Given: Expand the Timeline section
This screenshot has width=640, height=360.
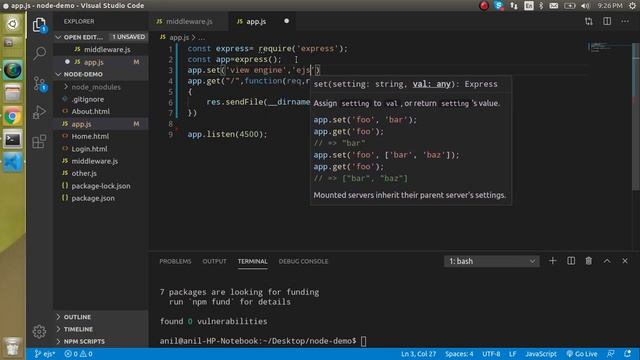Looking at the screenshot, I should click(x=78, y=329).
